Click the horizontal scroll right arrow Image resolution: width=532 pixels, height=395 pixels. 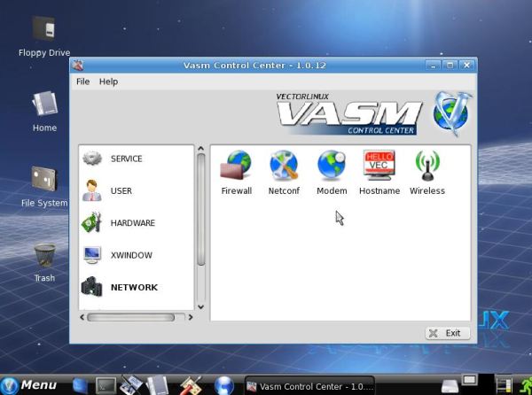click(191, 317)
